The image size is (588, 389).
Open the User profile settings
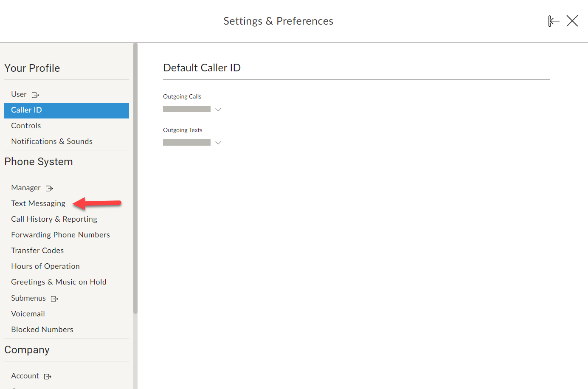pos(19,94)
